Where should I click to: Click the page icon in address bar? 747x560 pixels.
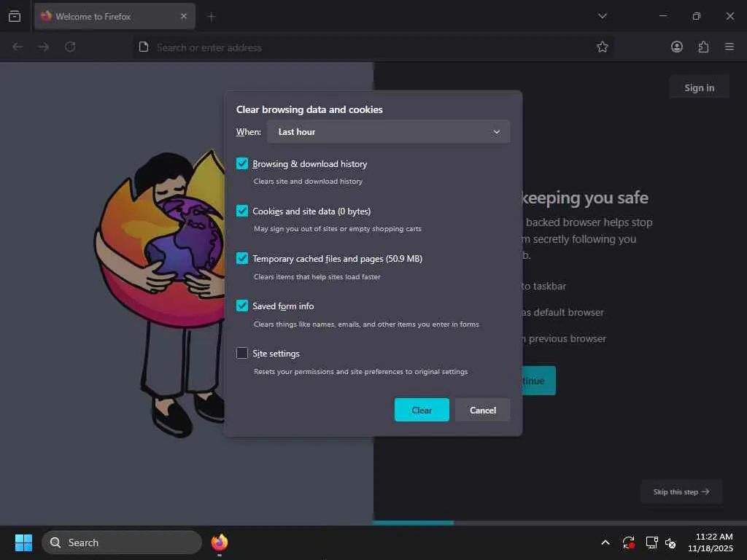pos(144,47)
